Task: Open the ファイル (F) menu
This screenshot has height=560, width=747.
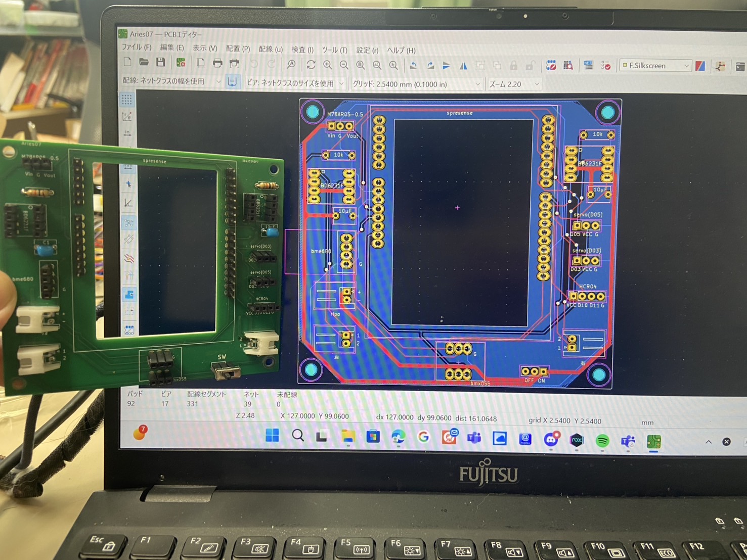Action: tap(137, 47)
